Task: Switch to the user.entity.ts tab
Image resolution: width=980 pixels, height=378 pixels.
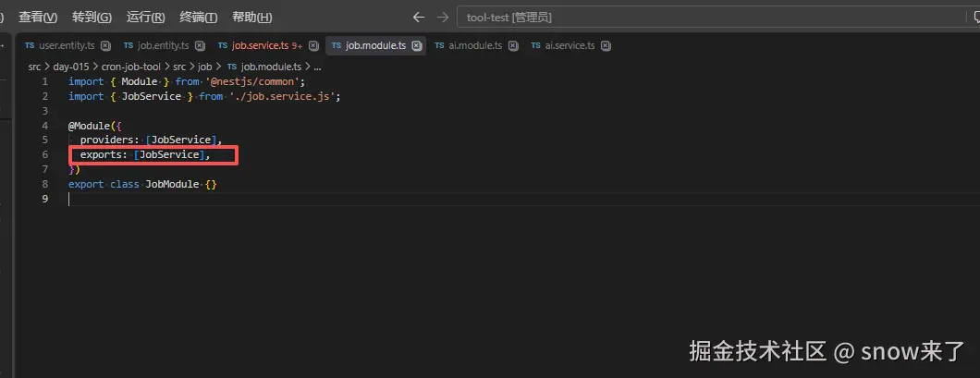Action: pyautogui.click(x=67, y=45)
